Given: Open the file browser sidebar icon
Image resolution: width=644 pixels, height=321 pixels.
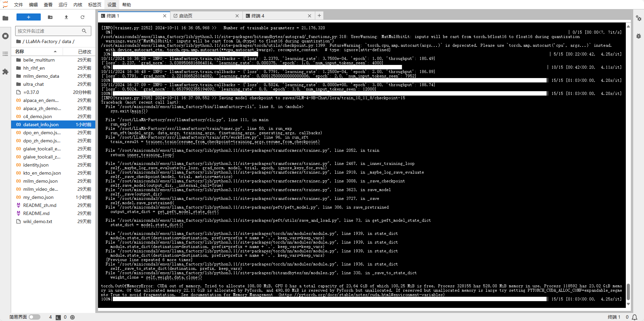Looking at the screenshot, I should [x=5, y=18].
